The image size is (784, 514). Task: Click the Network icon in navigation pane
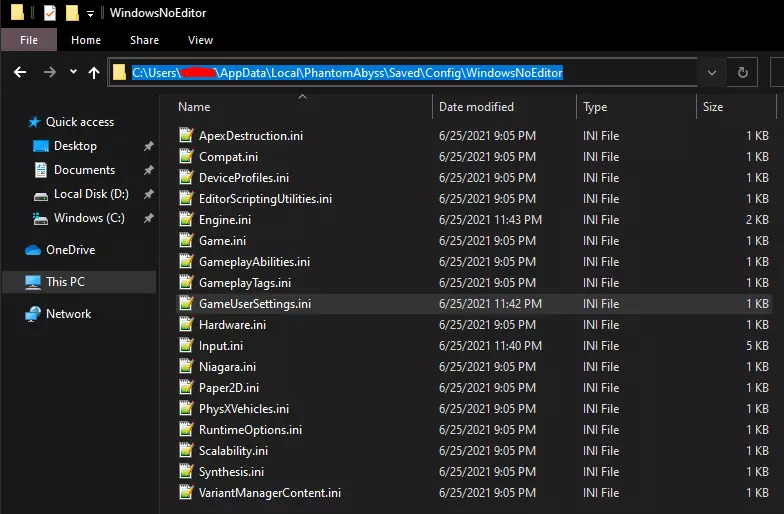(x=33, y=314)
